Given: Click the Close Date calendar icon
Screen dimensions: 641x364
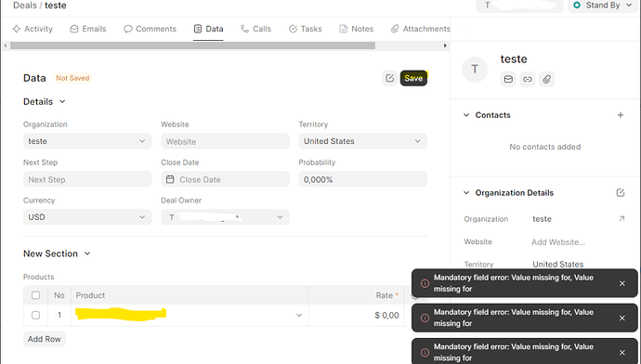Looking at the screenshot, I should (170, 179).
